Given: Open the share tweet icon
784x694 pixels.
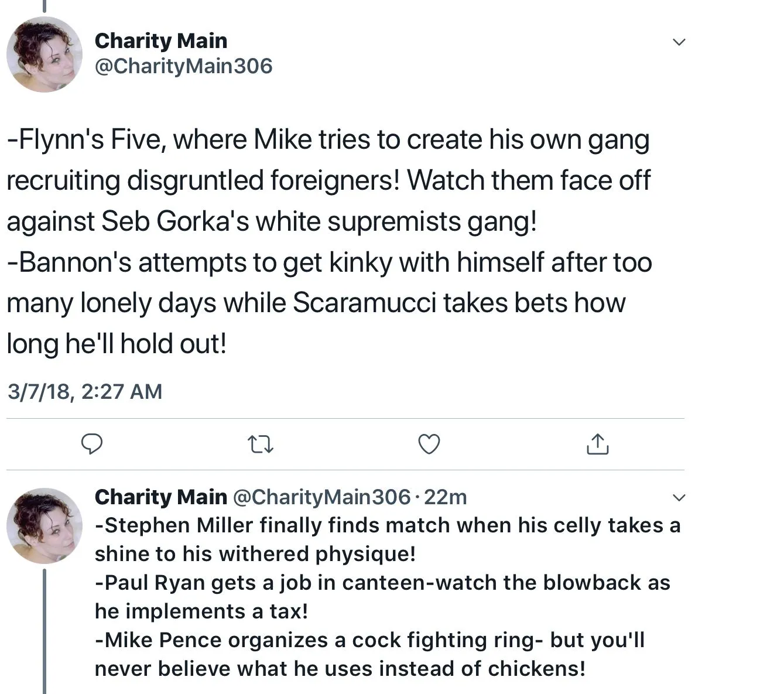Looking at the screenshot, I should coord(597,445).
